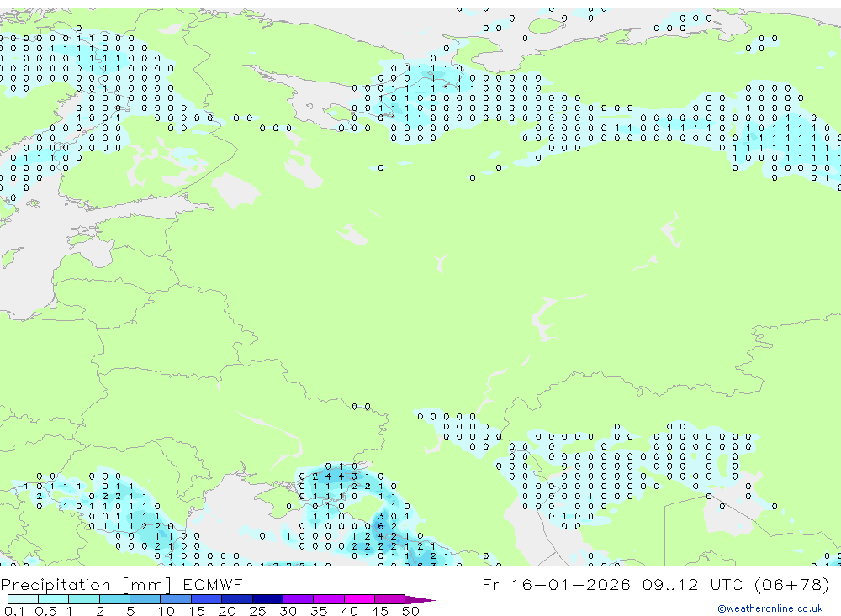This screenshot has height=616, width=841.
Task: Click the '(06+78)' model run offset text
Action: pos(791,584)
